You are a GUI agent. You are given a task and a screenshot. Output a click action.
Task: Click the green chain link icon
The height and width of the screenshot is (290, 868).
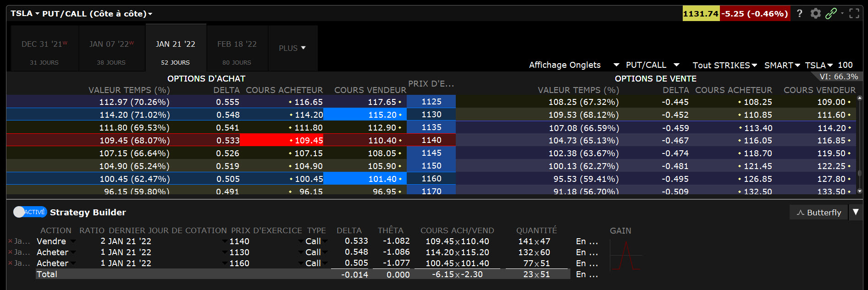tap(831, 13)
